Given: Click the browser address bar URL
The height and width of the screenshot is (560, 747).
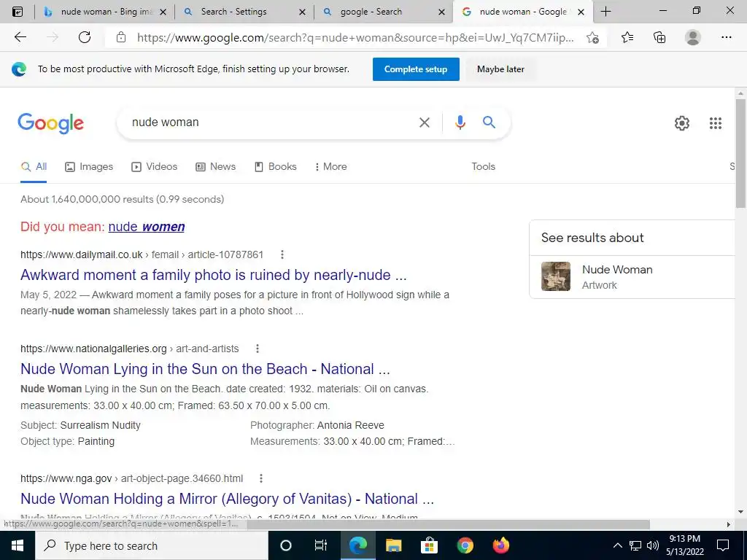Looking at the screenshot, I should (x=355, y=37).
